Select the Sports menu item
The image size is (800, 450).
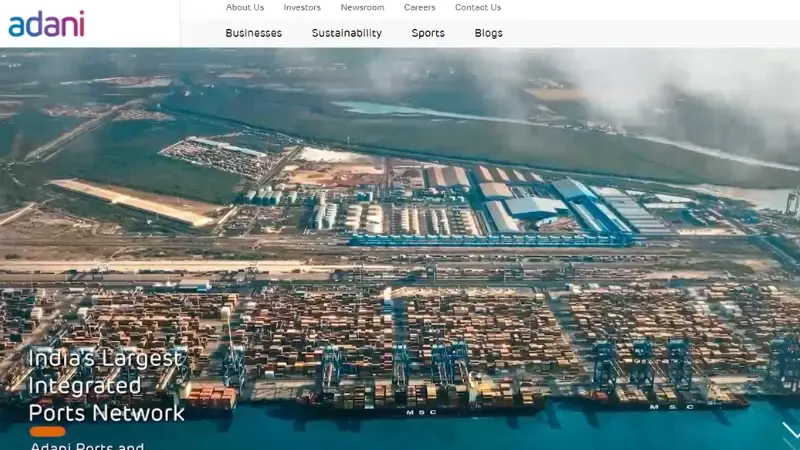click(x=428, y=33)
